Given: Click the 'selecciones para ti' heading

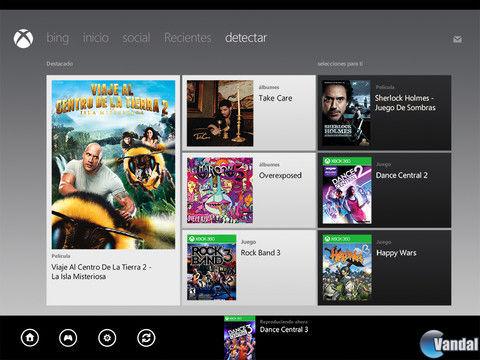Looking at the screenshot, I should [340, 64].
